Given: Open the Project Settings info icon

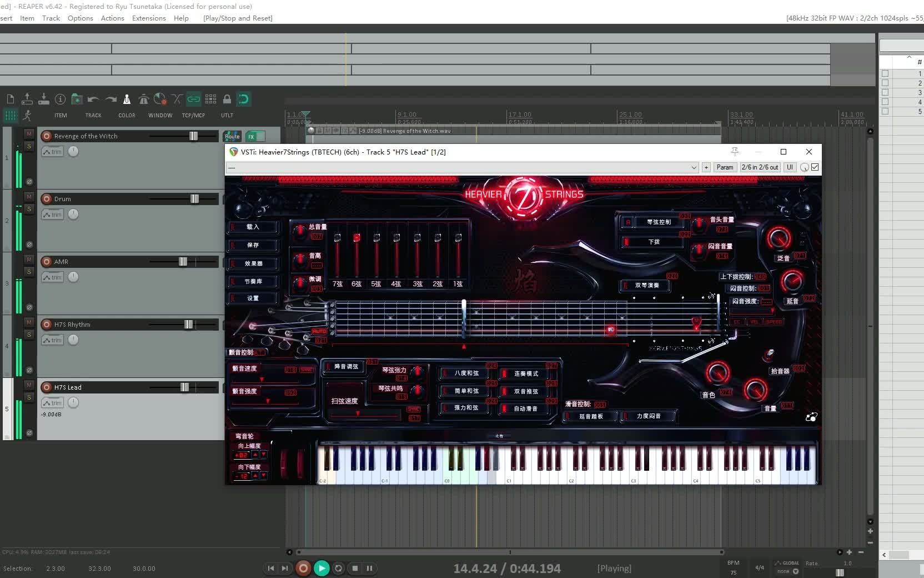Looking at the screenshot, I should pos(60,99).
